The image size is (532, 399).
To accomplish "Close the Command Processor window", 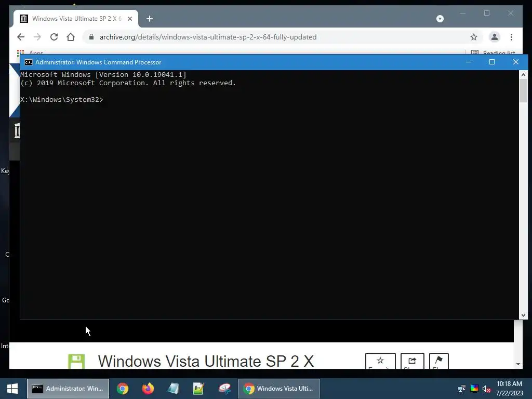I will (x=516, y=62).
